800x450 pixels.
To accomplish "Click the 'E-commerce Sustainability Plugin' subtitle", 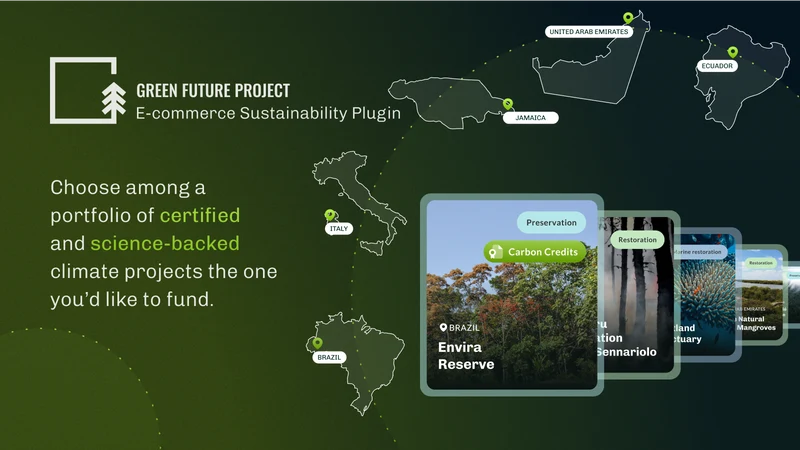I will pyautogui.click(x=268, y=113).
